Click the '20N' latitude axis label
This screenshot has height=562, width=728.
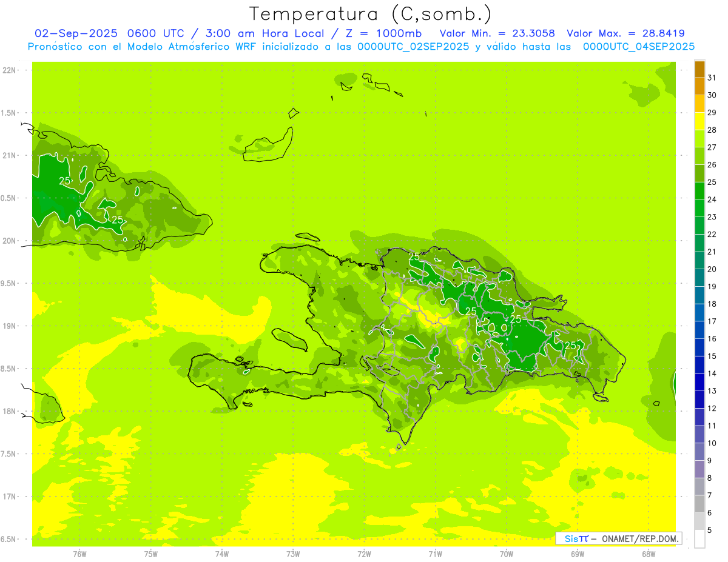[10, 241]
